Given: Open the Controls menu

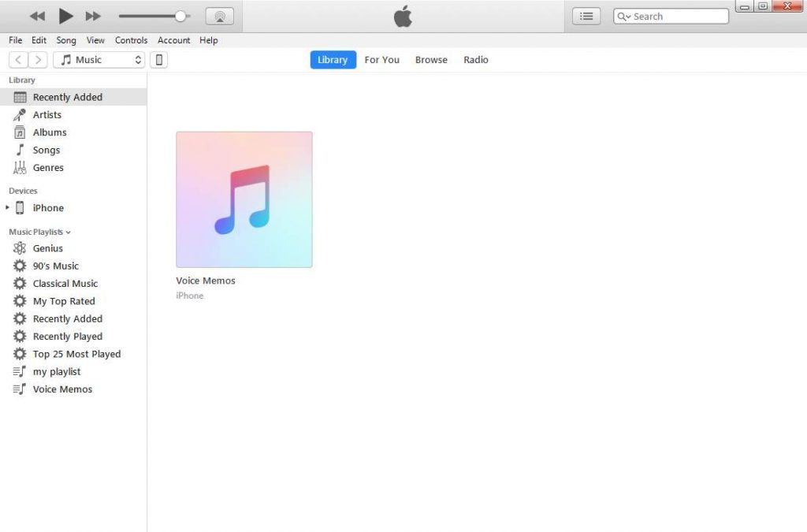Looking at the screenshot, I should pos(131,40).
